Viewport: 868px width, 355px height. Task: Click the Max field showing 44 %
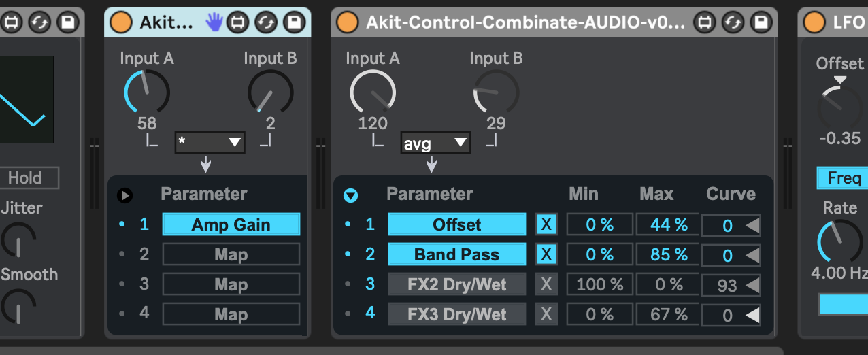tap(668, 224)
